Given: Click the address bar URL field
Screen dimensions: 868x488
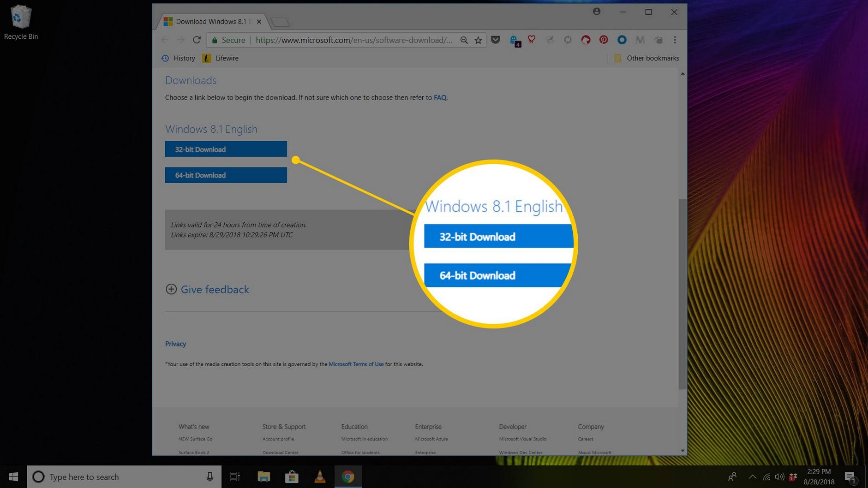Looking at the screenshot, I should (x=353, y=40).
